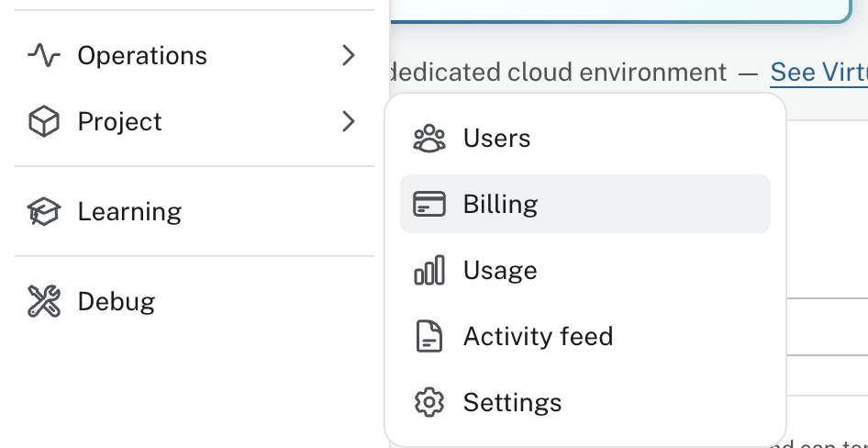Image resolution: width=868 pixels, height=448 pixels.
Task: Click the Operations pulse icon
Action: 44,55
